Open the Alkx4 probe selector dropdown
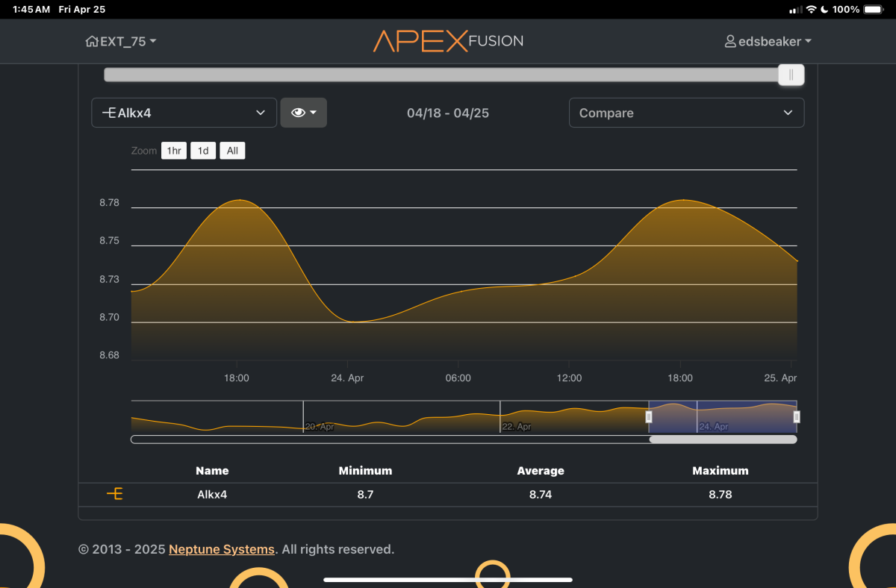This screenshot has height=588, width=896. [x=184, y=113]
